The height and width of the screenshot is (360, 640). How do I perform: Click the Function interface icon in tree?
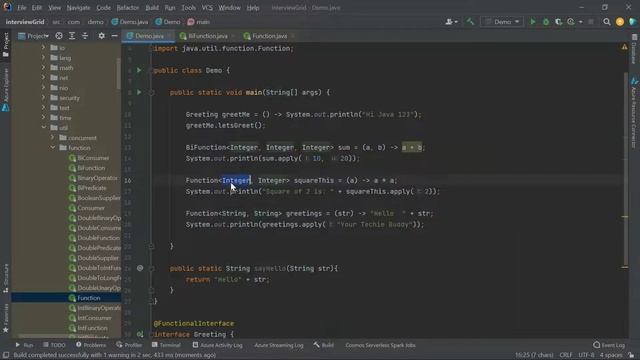click(72, 298)
